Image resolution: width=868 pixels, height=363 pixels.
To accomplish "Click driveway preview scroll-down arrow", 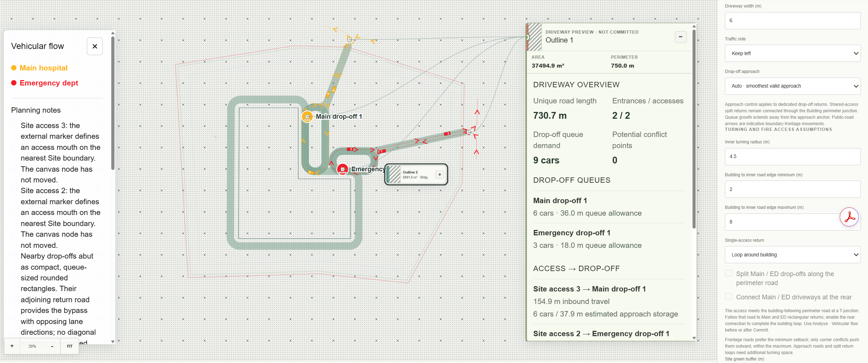I will [x=694, y=338].
